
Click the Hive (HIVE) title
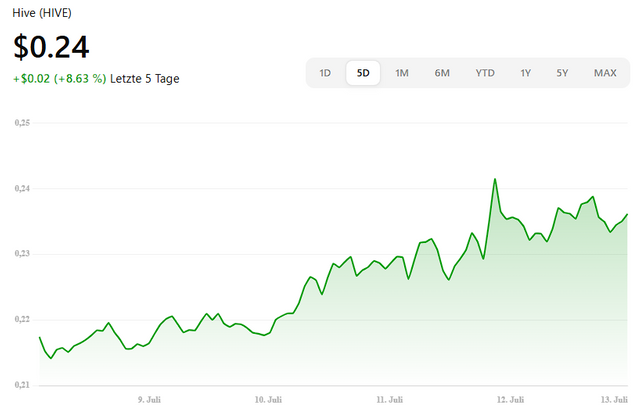[x=42, y=13]
